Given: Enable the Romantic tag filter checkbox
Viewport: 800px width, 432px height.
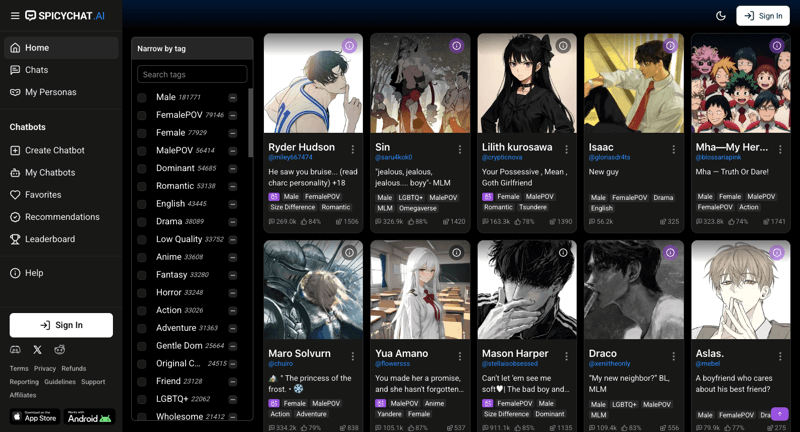Looking at the screenshot, I should tap(142, 186).
